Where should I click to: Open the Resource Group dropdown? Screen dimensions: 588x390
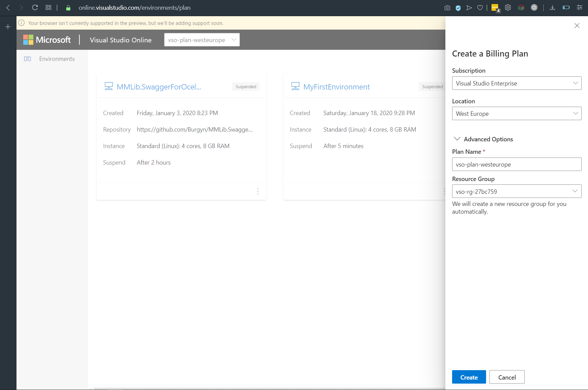[x=517, y=191]
